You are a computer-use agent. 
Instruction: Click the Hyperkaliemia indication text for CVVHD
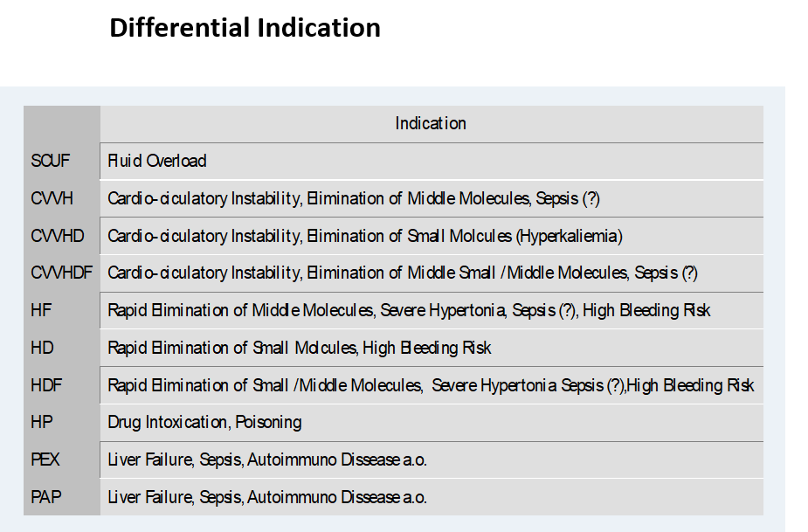(x=570, y=236)
